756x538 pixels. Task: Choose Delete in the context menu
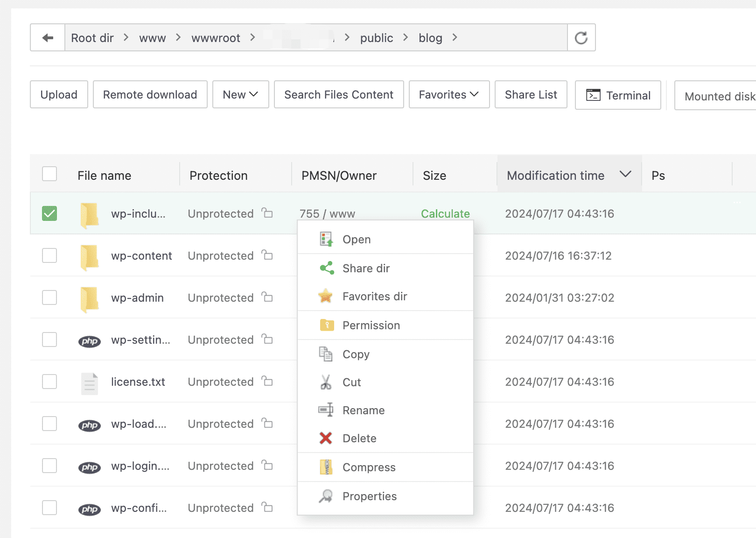point(359,438)
